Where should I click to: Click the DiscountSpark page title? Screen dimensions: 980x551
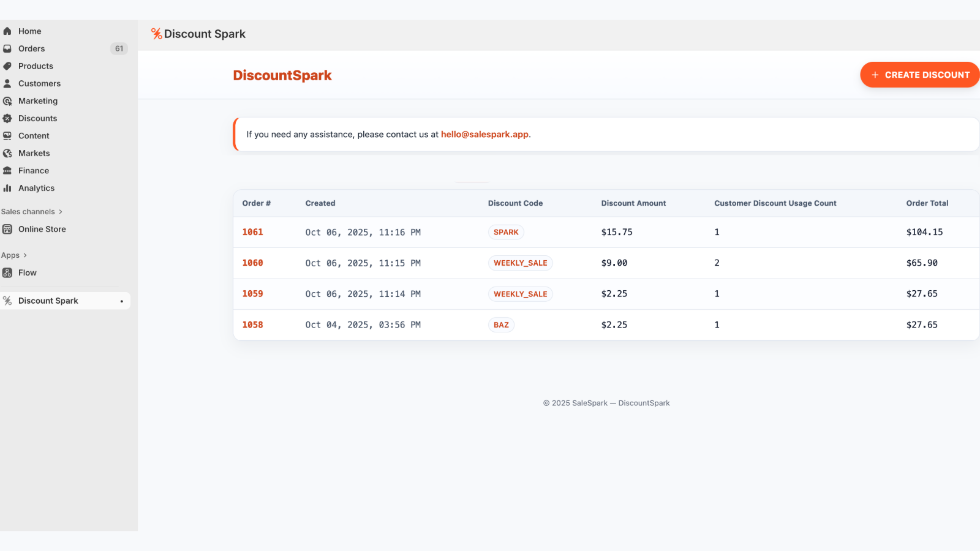click(x=282, y=75)
